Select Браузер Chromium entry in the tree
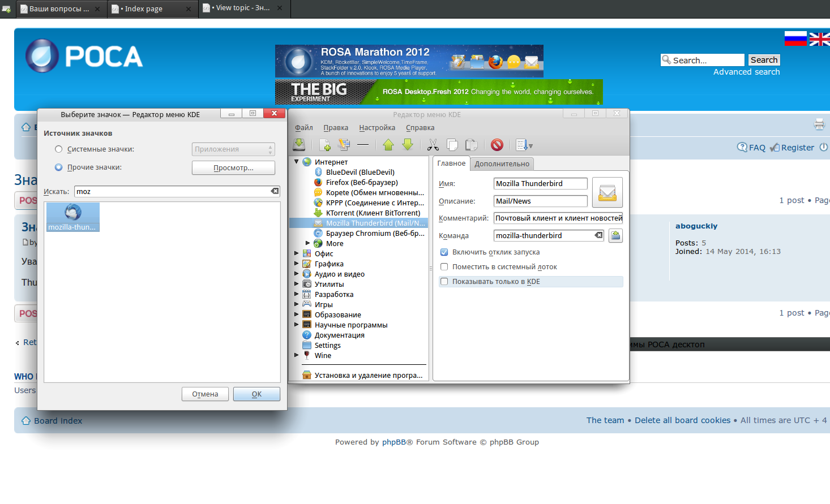 click(x=369, y=233)
